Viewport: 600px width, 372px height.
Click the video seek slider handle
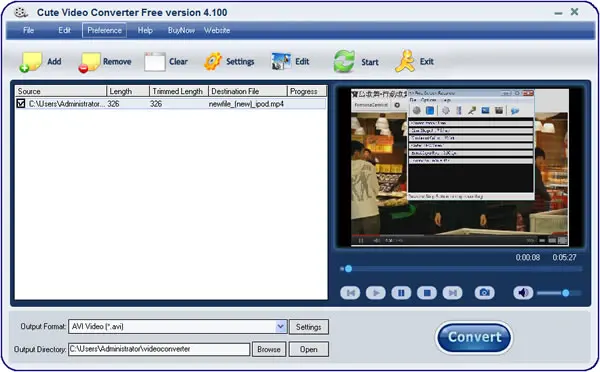tap(348, 269)
